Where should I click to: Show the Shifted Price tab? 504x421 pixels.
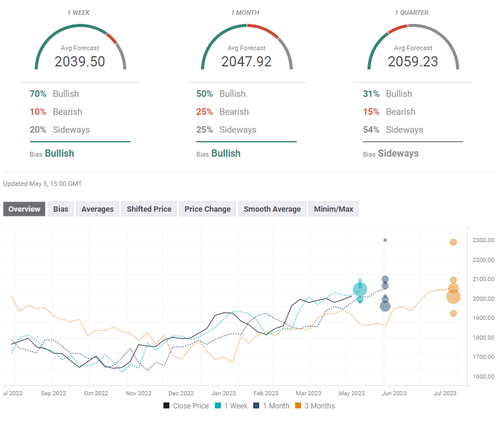click(x=148, y=209)
